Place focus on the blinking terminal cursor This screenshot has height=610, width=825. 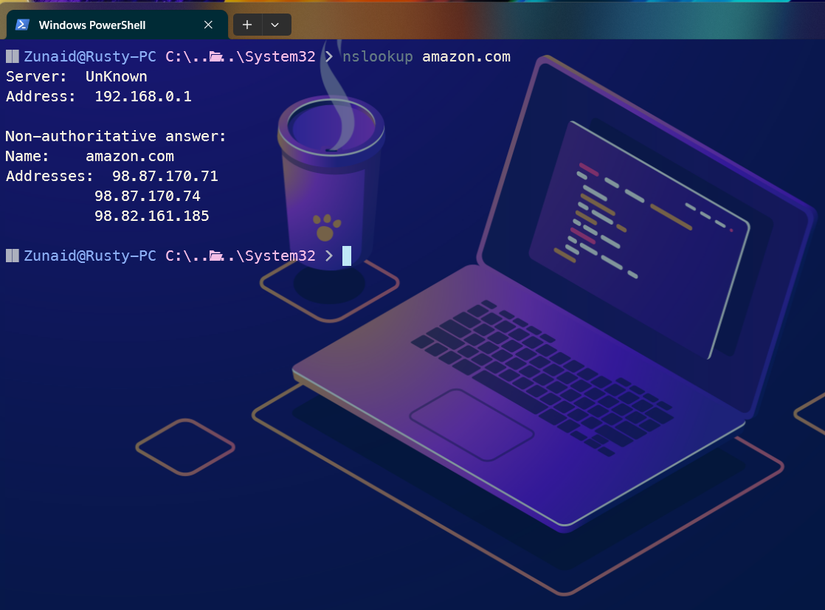[x=345, y=255]
